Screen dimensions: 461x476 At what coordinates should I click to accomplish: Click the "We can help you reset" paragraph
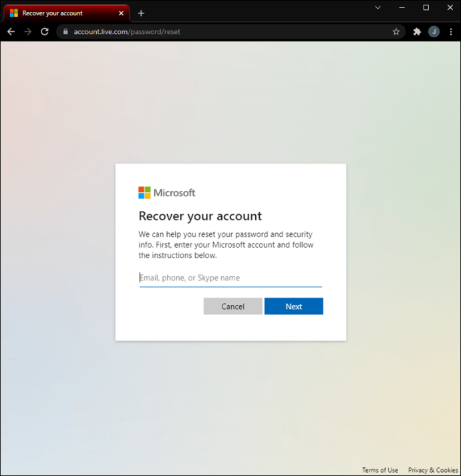[226, 245]
